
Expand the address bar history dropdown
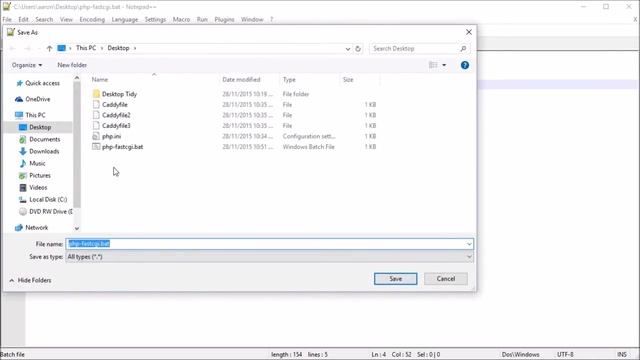tap(347, 49)
